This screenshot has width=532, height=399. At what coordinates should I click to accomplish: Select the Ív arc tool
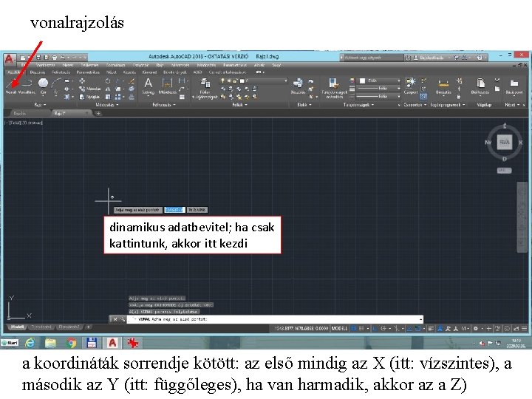pos(56,86)
